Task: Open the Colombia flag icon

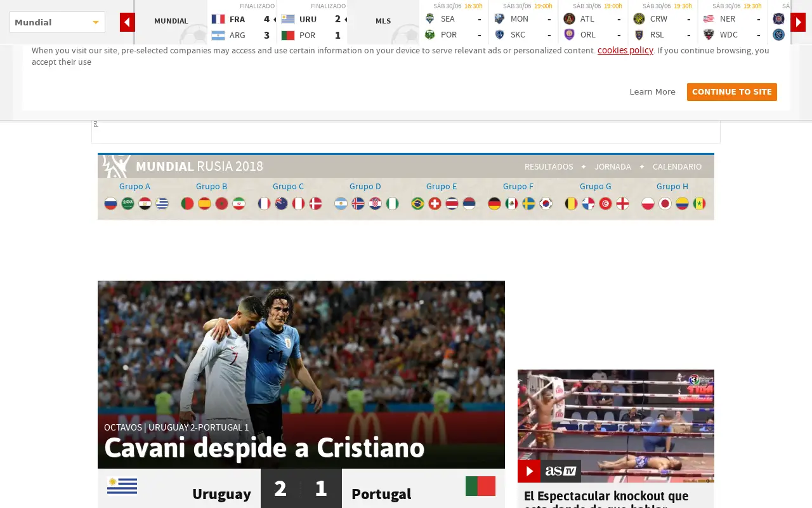Action: pos(683,204)
